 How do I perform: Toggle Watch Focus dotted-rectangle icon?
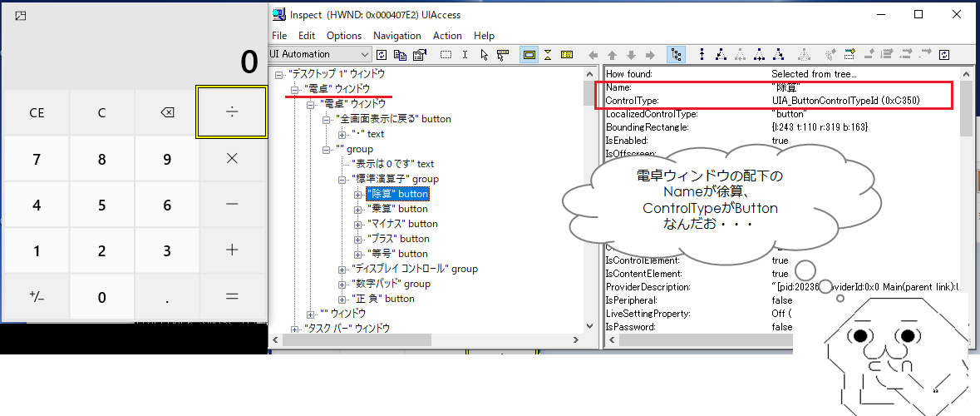446,55
